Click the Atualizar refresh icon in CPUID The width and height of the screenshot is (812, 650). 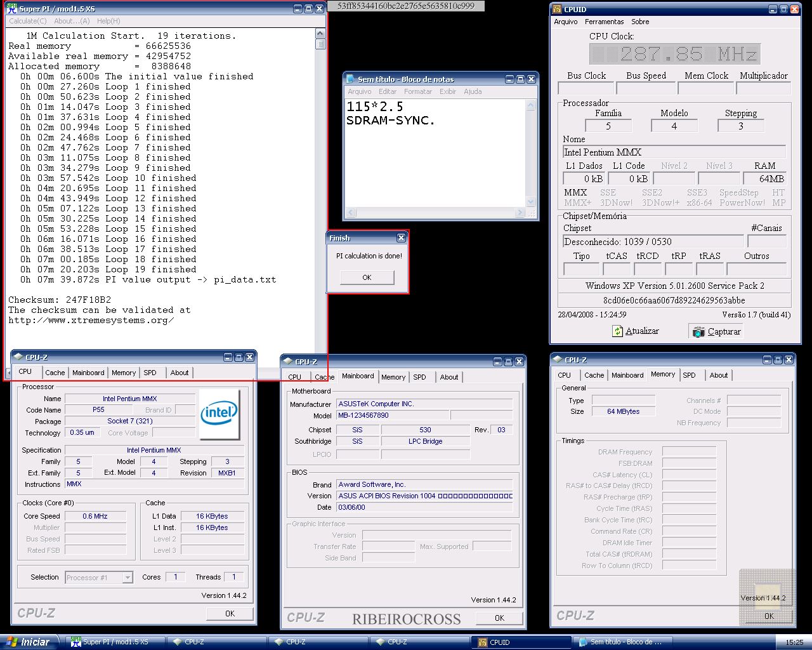click(618, 331)
